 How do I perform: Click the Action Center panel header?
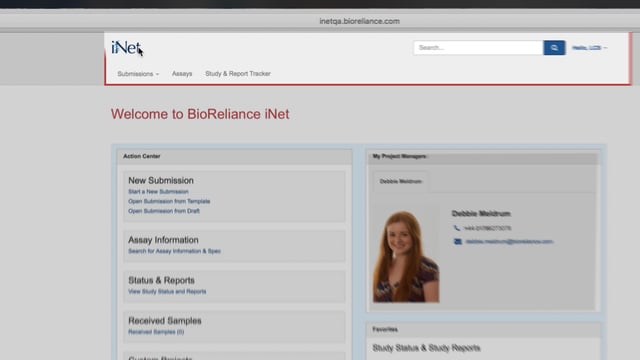click(234, 156)
